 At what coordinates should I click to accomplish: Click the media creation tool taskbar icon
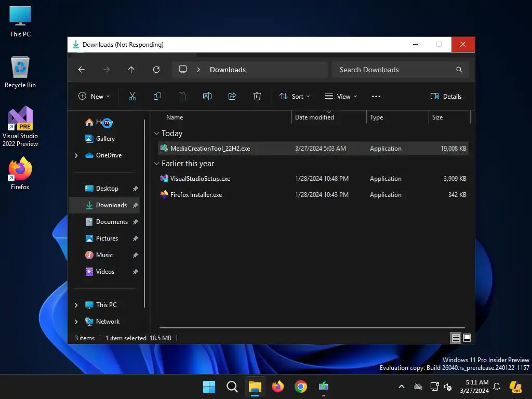click(324, 387)
